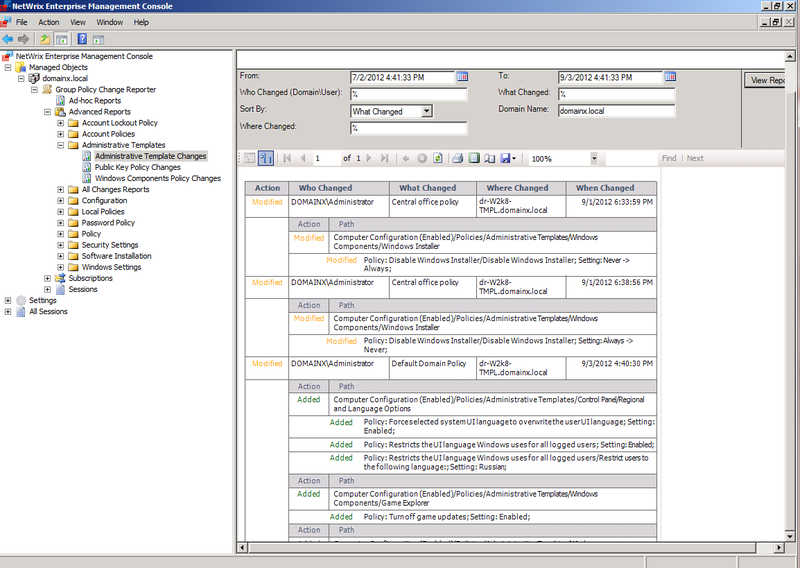
Task: Click the current page number field
Action: (x=327, y=159)
